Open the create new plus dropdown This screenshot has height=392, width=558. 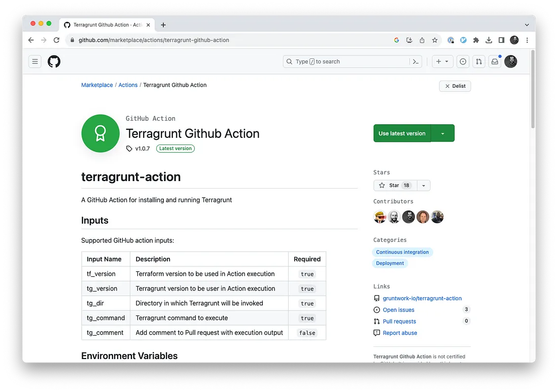pos(442,61)
